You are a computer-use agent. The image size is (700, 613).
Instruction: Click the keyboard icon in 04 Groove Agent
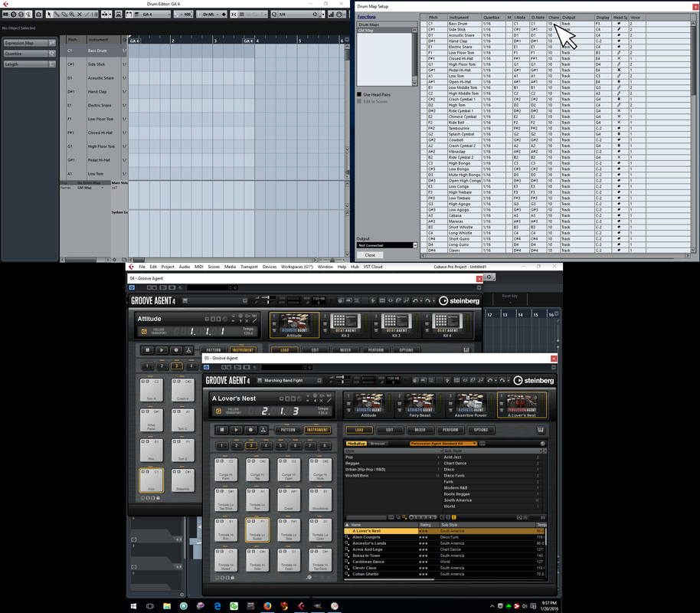(x=466, y=350)
